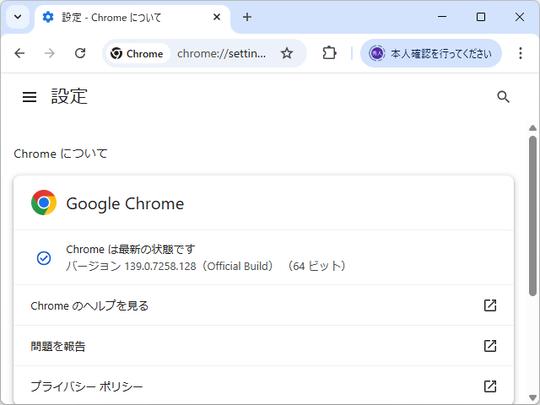The image size is (540, 405).
Task: Click the scrollbar up arrow
Action: pos(533,128)
